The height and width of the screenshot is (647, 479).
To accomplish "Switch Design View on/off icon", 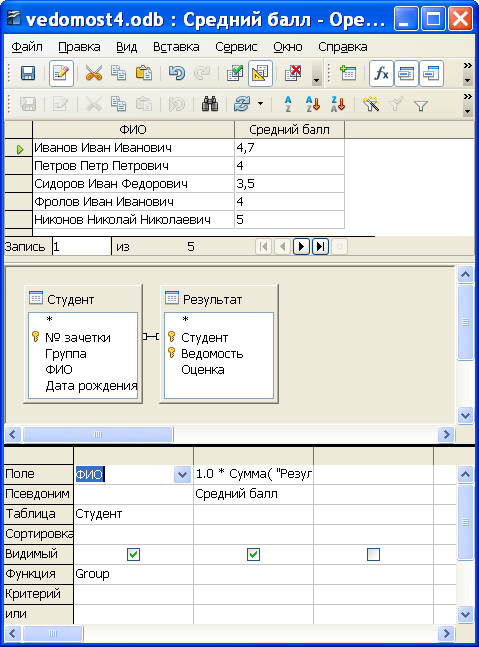I will pos(260,73).
